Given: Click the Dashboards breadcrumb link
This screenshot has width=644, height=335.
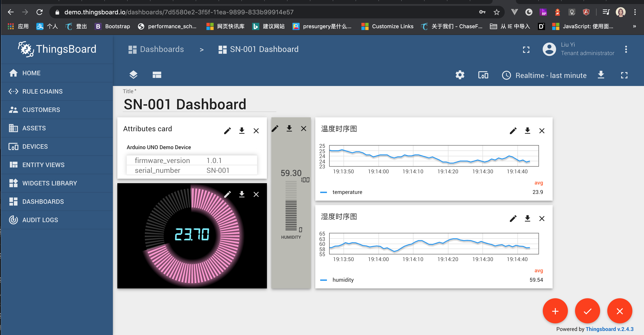Looking at the screenshot, I should tap(161, 49).
